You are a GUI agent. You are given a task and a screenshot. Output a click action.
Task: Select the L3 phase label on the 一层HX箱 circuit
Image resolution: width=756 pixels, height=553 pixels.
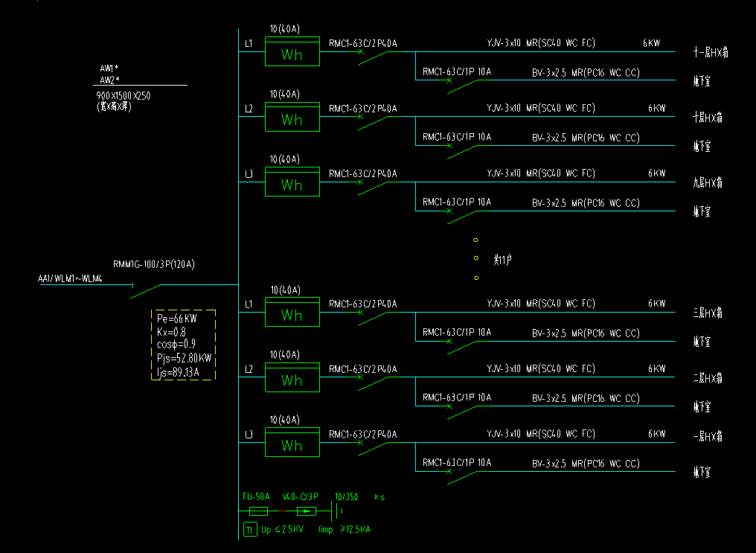click(249, 435)
